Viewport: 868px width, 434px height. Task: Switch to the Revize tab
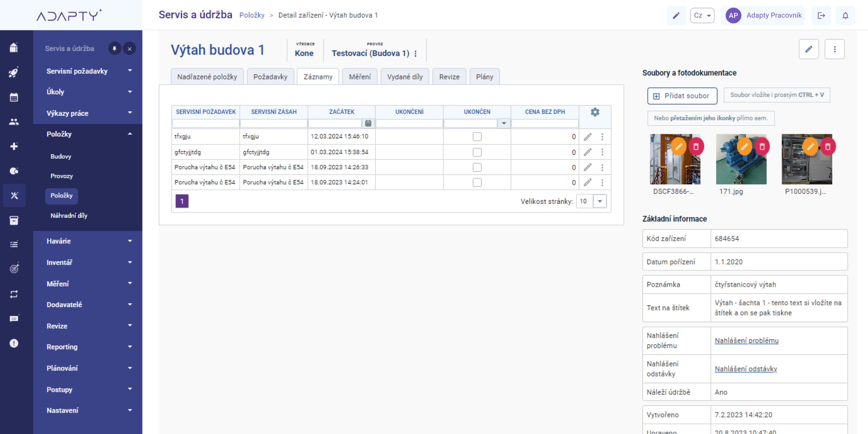tap(449, 77)
